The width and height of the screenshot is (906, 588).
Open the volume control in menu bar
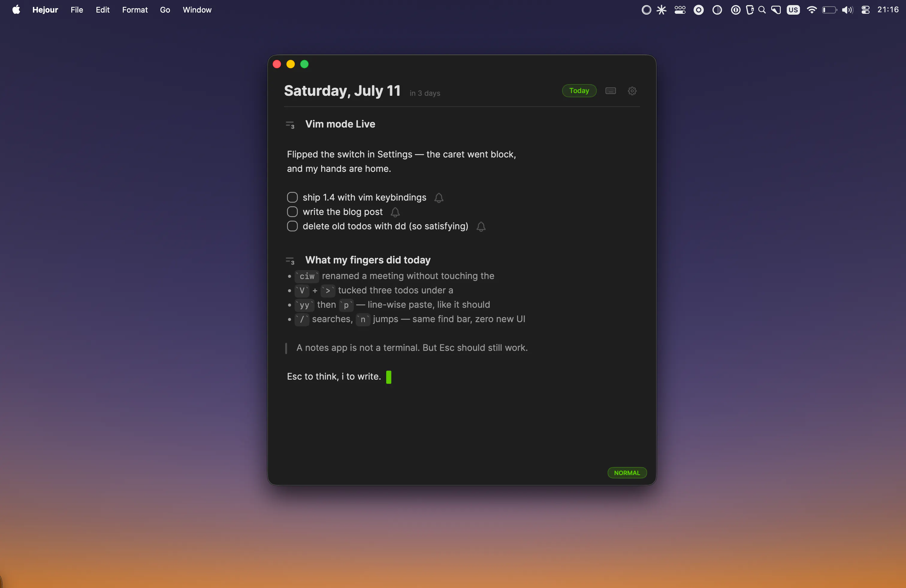[847, 10]
